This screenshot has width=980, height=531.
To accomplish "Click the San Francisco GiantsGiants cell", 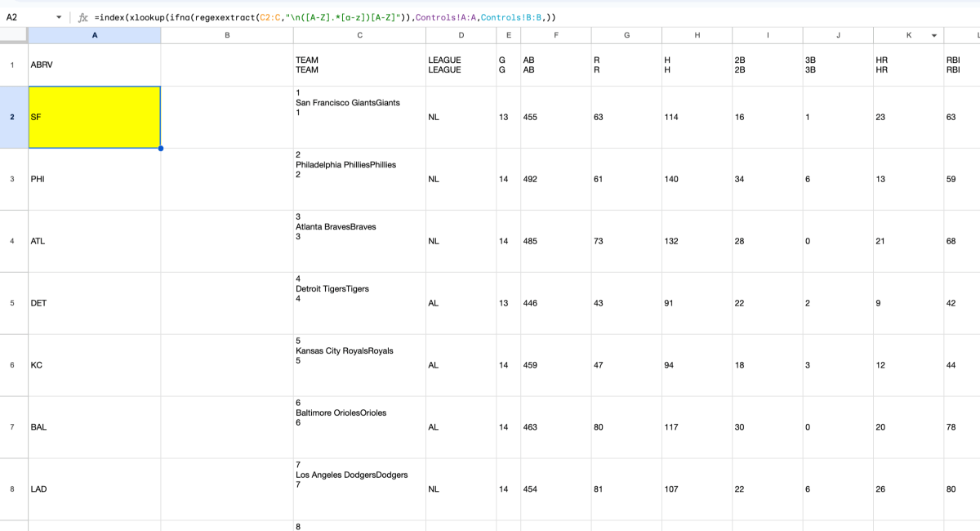I will (x=359, y=117).
